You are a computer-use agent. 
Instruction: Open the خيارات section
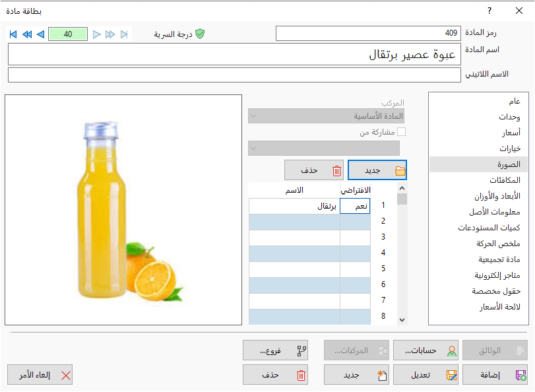479,148
